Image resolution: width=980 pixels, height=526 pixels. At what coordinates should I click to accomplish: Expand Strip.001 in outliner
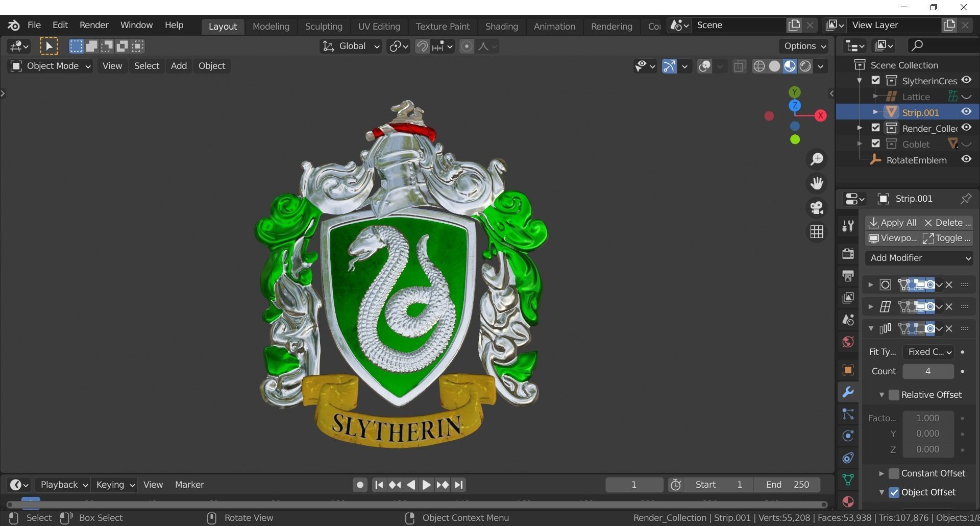(x=875, y=112)
